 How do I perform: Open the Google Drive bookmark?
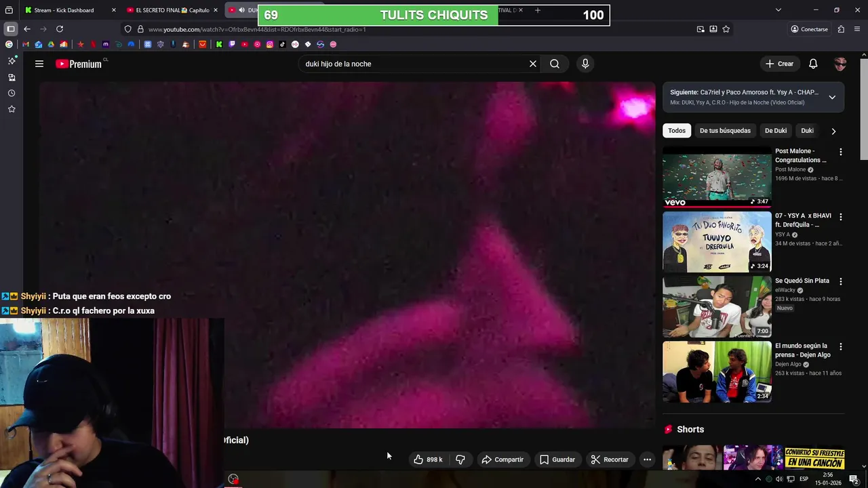(51, 44)
